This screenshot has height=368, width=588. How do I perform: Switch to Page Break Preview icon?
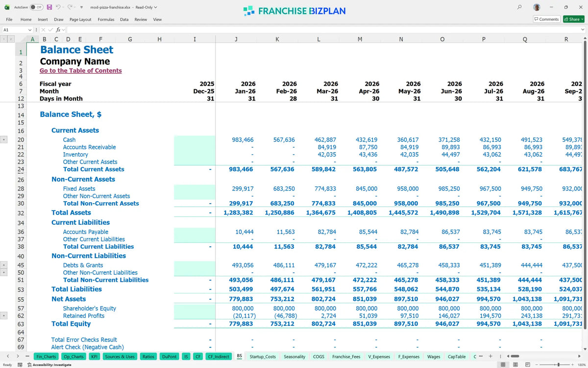[527, 365]
